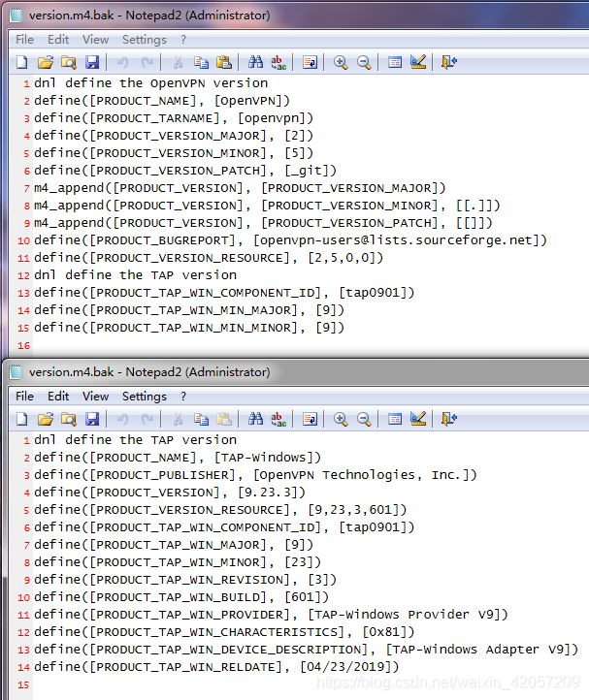Click Find binoculars icon in upper Notepad2 toolbar

tap(255, 62)
